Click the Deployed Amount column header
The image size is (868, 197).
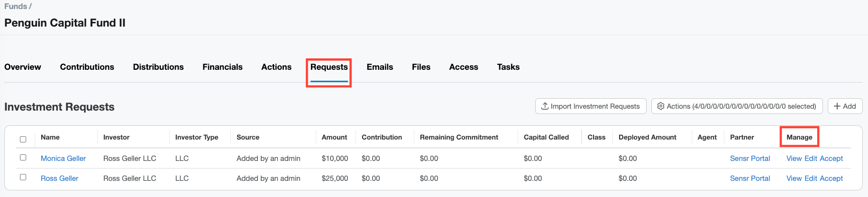pos(648,137)
